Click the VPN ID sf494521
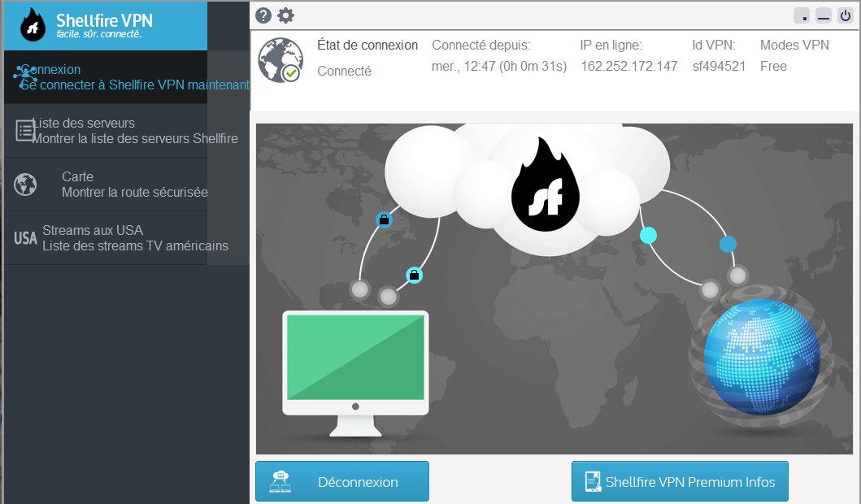The height and width of the screenshot is (504, 861). tap(719, 67)
